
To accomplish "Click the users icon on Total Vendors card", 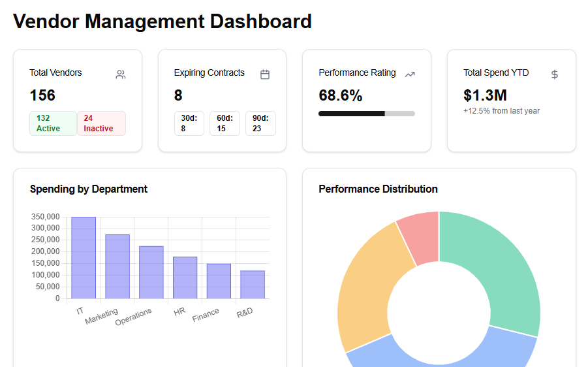I will (120, 74).
